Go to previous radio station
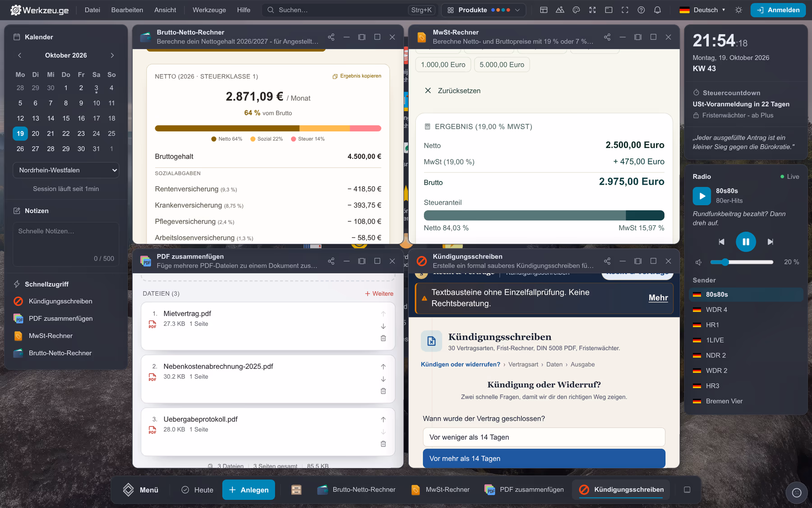The height and width of the screenshot is (508, 812). [722, 242]
